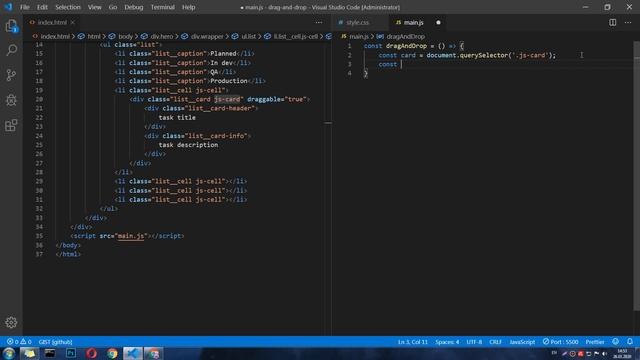Click '.js-card' string in main.js
Image resolution: width=640 pixels, height=360 pixels.
[x=530, y=55]
